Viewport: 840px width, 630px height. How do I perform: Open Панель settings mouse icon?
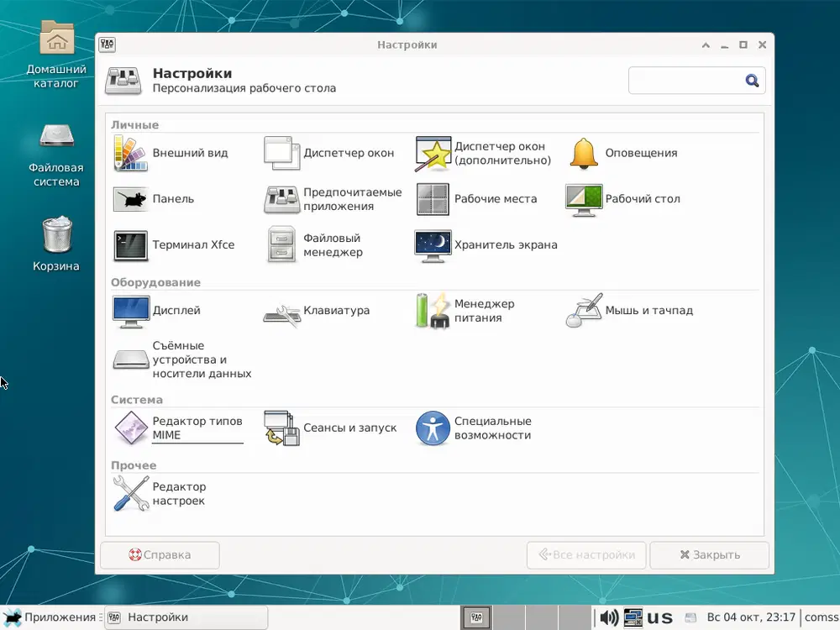(130, 199)
